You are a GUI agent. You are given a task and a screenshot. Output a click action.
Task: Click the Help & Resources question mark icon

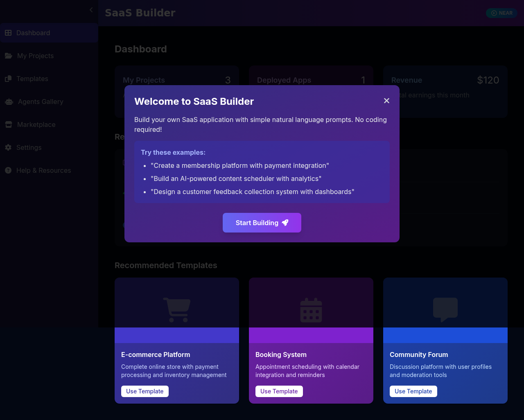click(9, 170)
